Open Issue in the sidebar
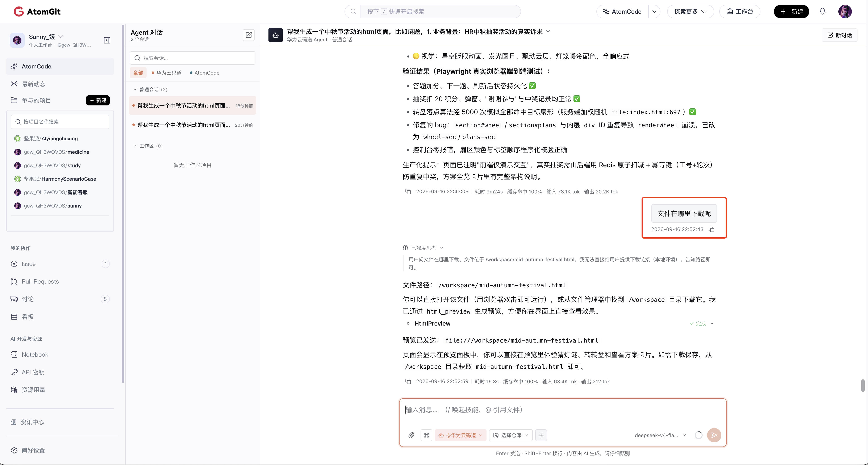 pyautogui.click(x=60, y=264)
